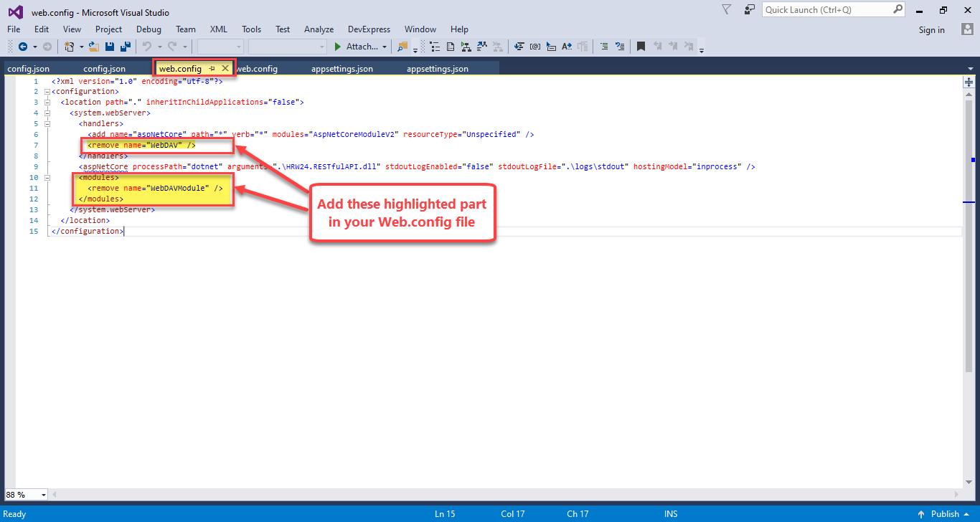Toggle a bookmark on the current line

640,46
